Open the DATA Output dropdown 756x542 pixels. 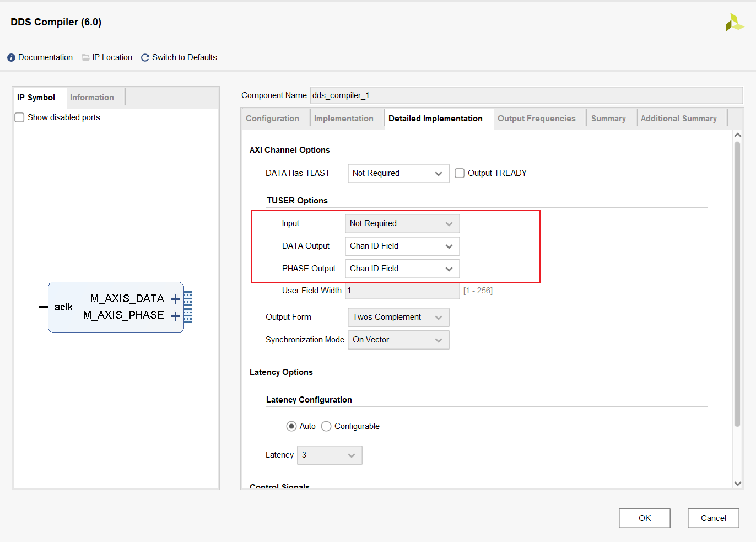(402, 246)
